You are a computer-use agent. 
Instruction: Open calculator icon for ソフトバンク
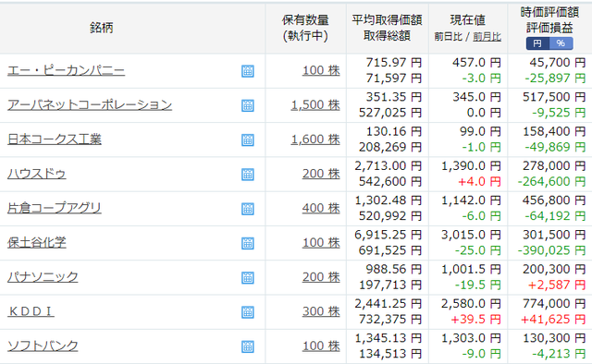tap(248, 346)
